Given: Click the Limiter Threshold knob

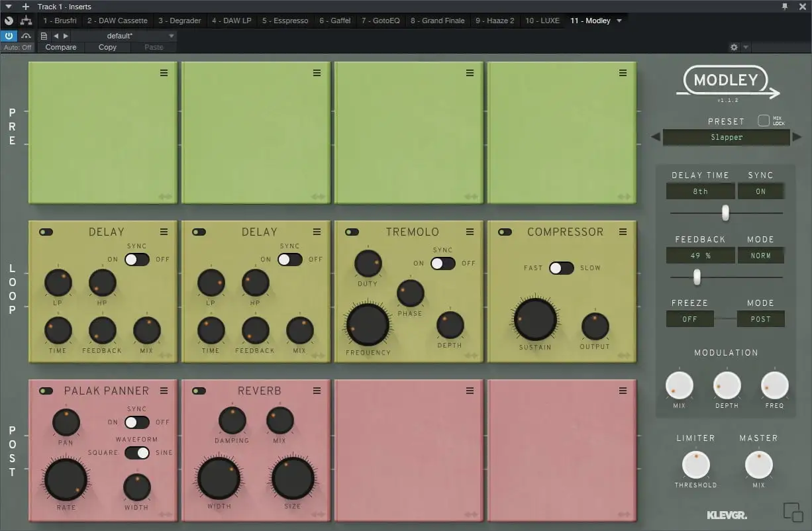Looking at the screenshot, I should click(695, 465).
